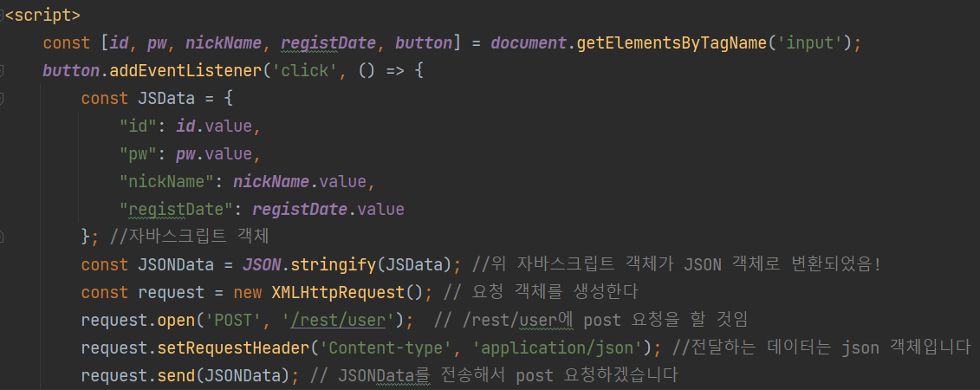Click the comment 전송해서 post 요청하겠습니다
The image size is (980, 390).
point(494,375)
